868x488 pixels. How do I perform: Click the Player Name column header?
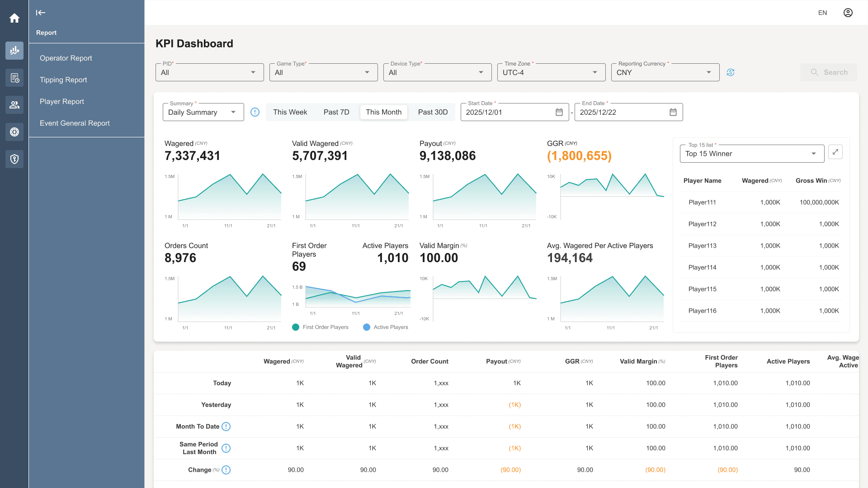(703, 181)
